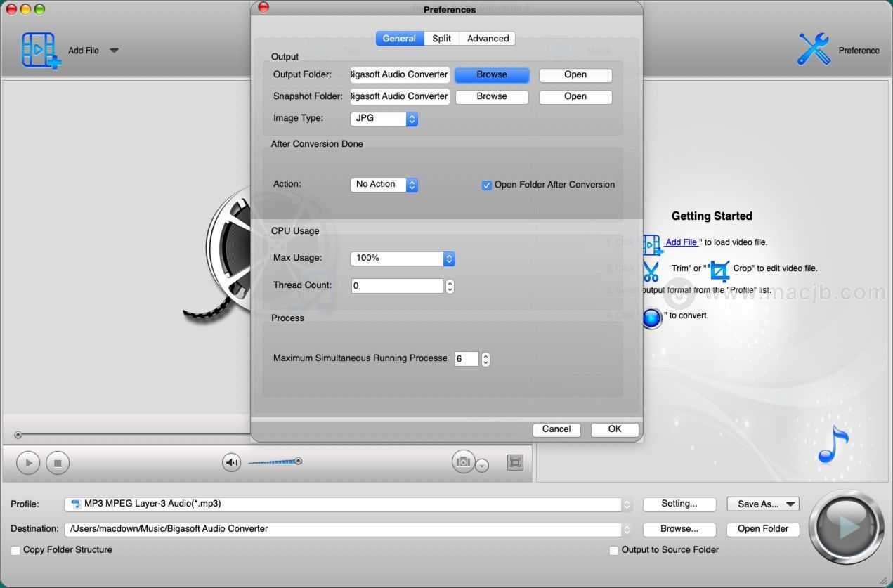Click Browse next to Output Folder

pos(491,74)
